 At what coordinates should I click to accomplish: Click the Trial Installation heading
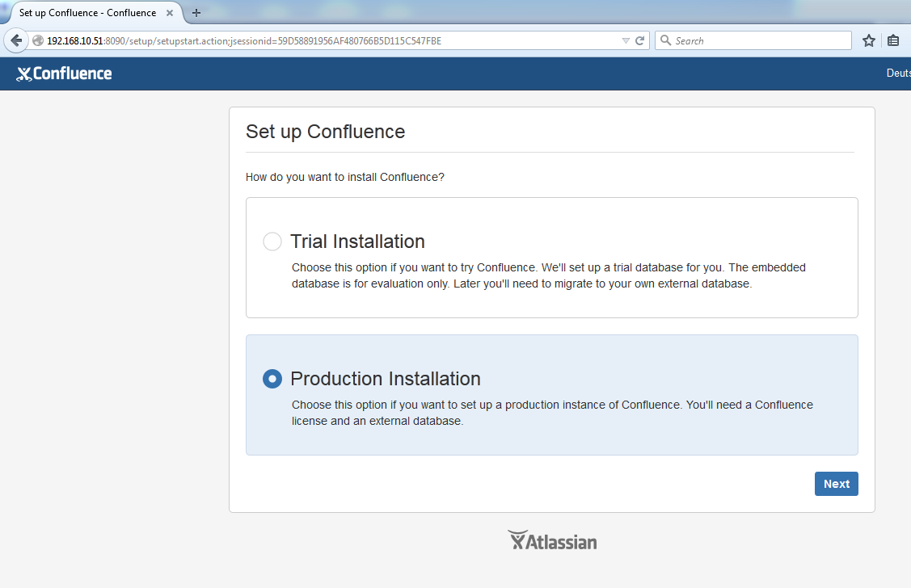(357, 241)
